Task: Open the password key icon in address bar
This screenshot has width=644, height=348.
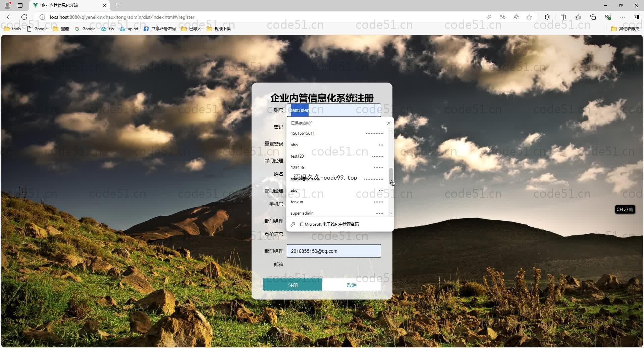Action: click(x=489, y=17)
